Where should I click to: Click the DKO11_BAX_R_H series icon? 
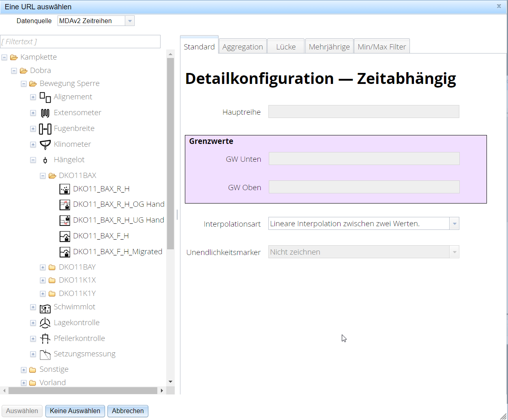pos(64,189)
